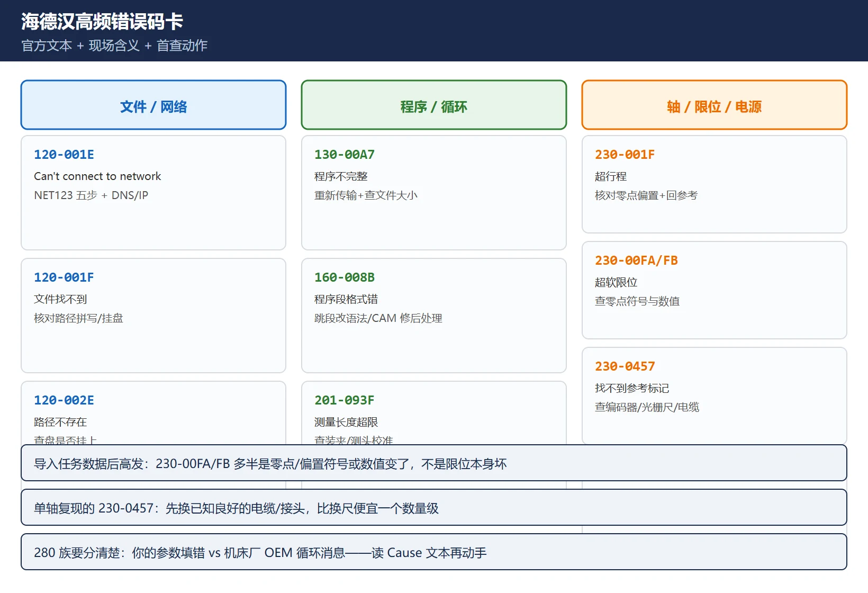Click the hint 核对零点偏置+回参考
Image resolution: width=868 pixels, height=593 pixels.
click(646, 195)
